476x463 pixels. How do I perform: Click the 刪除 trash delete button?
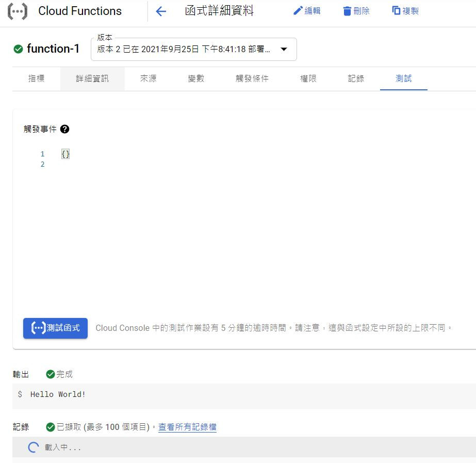point(356,11)
